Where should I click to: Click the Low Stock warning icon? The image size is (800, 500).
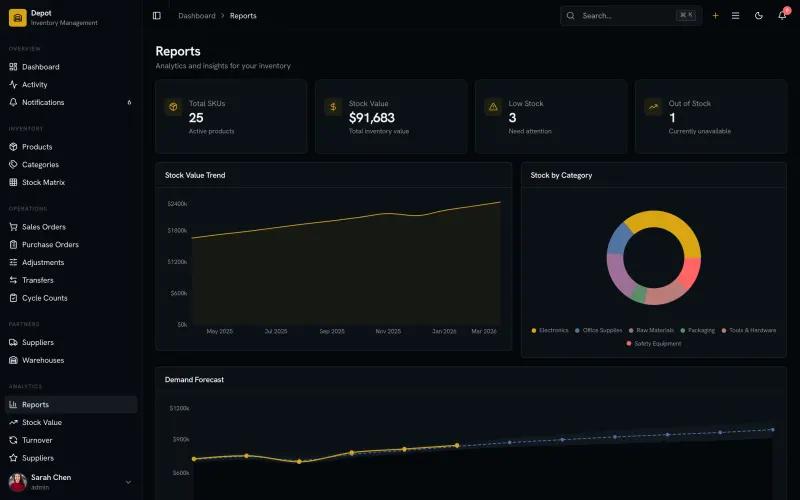click(493, 107)
